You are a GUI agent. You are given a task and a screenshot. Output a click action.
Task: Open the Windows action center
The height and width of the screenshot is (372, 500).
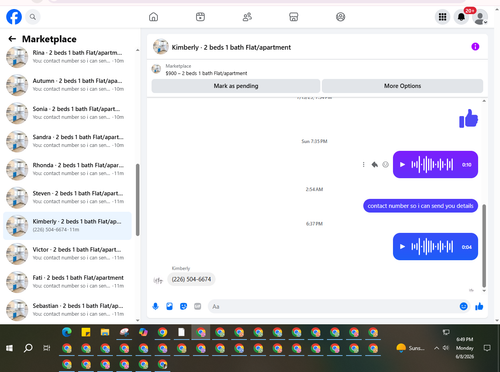click(487, 348)
